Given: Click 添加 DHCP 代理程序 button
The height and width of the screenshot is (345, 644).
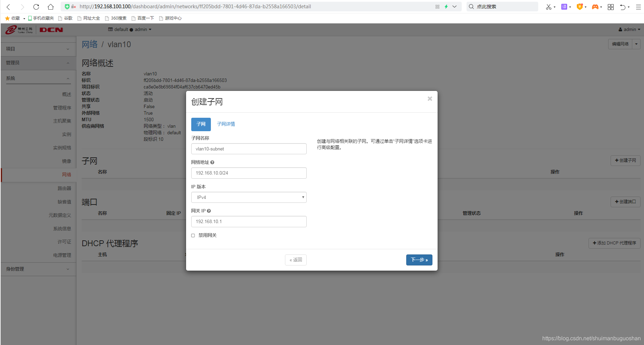Looking at the screenshot, I should (614, 243).
